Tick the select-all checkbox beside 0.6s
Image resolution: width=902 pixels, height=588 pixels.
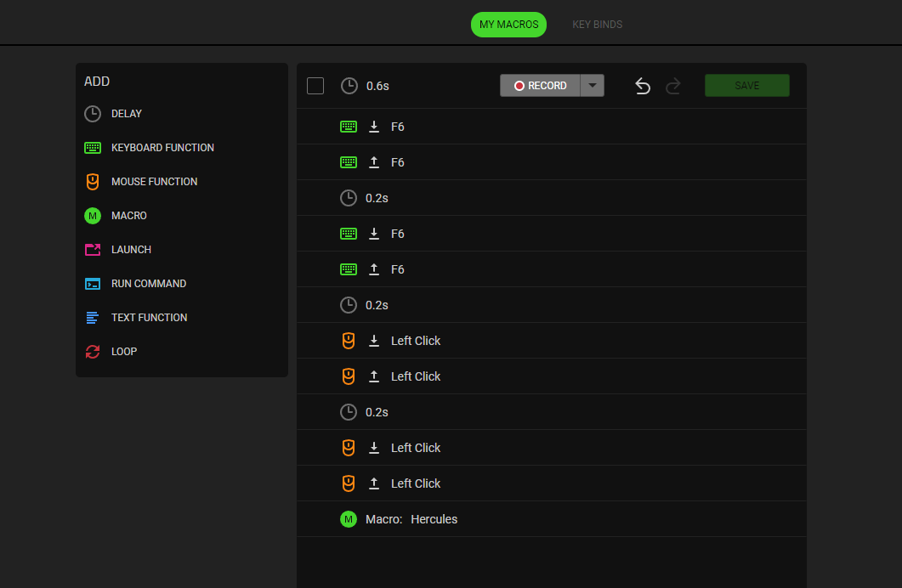click(x=315, y=86)
